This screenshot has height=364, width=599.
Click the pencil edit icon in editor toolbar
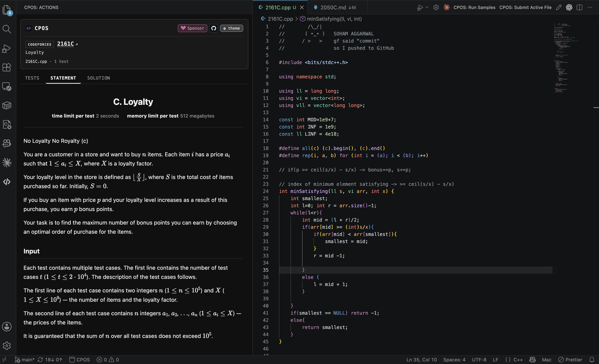tap(559, 7)
